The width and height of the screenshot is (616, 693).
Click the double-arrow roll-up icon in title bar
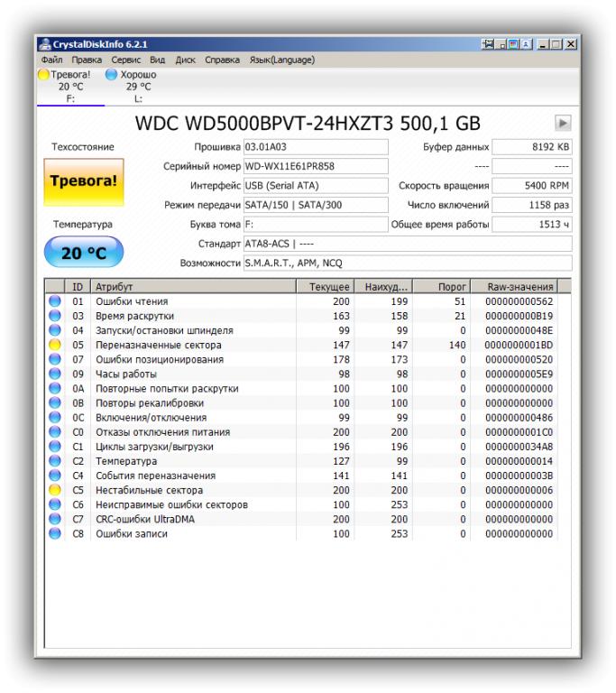coord(526,44)
